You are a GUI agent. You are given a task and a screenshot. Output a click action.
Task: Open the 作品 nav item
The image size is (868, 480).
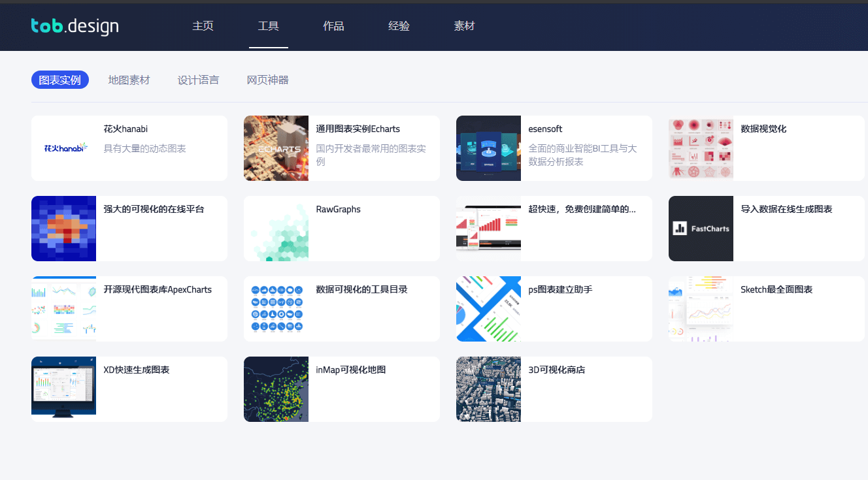click(333, 26)
